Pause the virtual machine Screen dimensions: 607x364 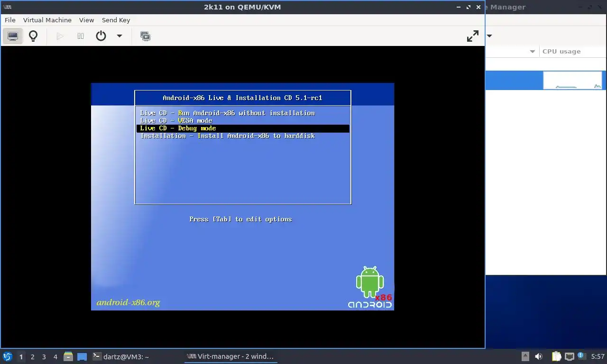point(81,36)
